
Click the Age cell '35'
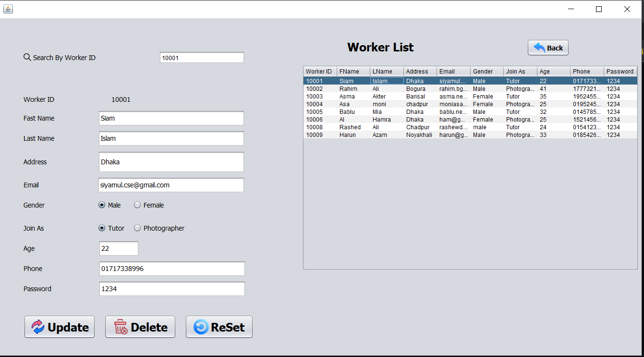click(x=554, y=97)
